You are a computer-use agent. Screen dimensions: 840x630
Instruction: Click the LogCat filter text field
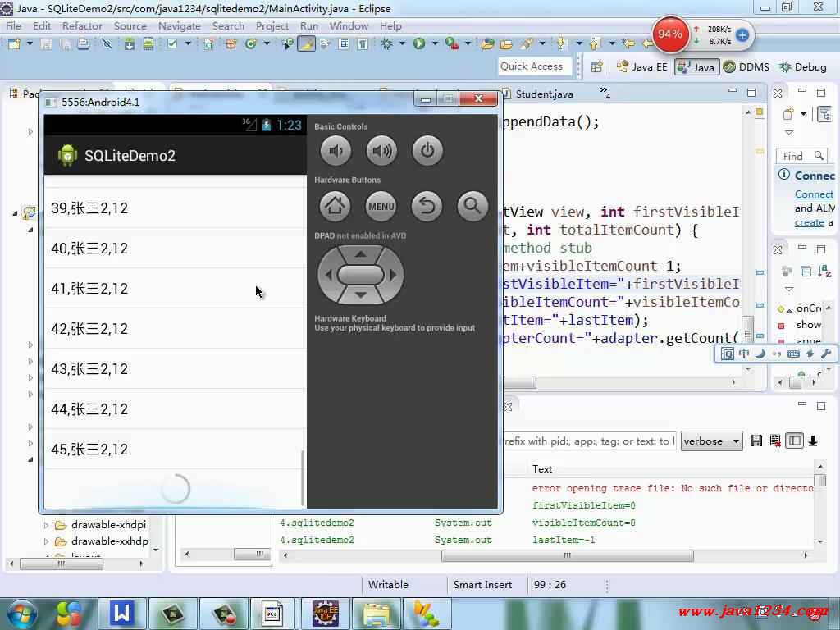589,441
